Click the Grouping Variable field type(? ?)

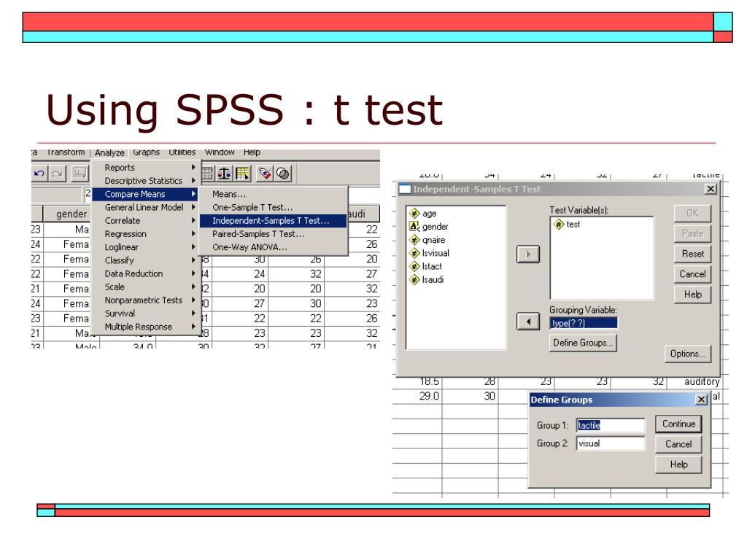(x=584, y=323)
